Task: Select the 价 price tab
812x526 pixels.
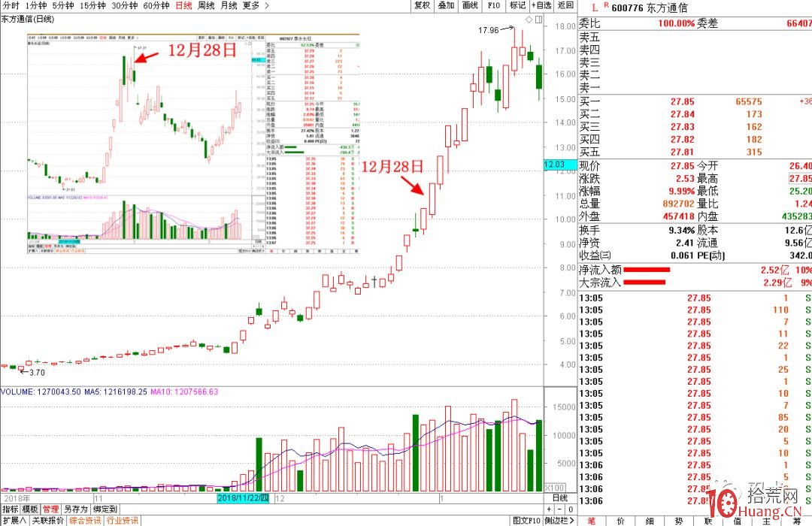Action: click(x=620, y=521)
